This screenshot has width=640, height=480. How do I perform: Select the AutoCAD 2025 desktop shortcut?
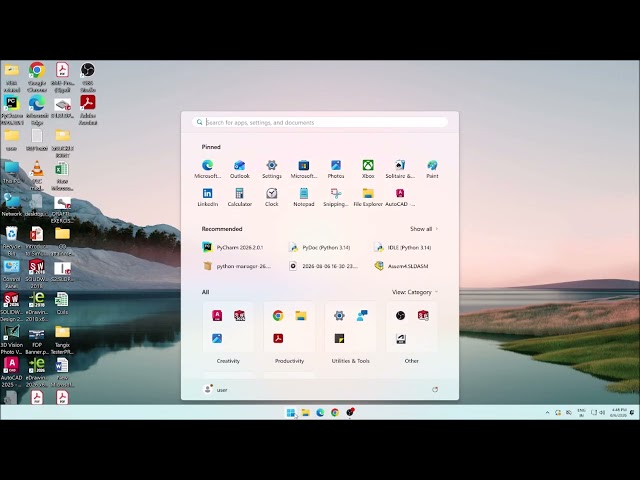tap(11, 372)
